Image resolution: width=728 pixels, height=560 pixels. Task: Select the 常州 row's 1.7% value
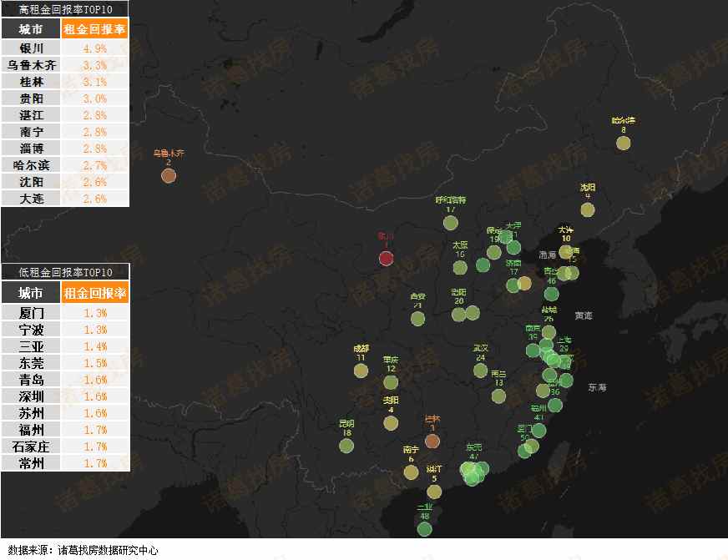tap(94, 463)
